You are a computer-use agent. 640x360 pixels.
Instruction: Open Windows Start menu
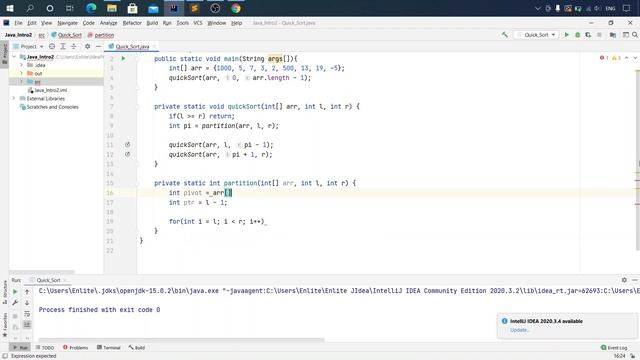9,8
